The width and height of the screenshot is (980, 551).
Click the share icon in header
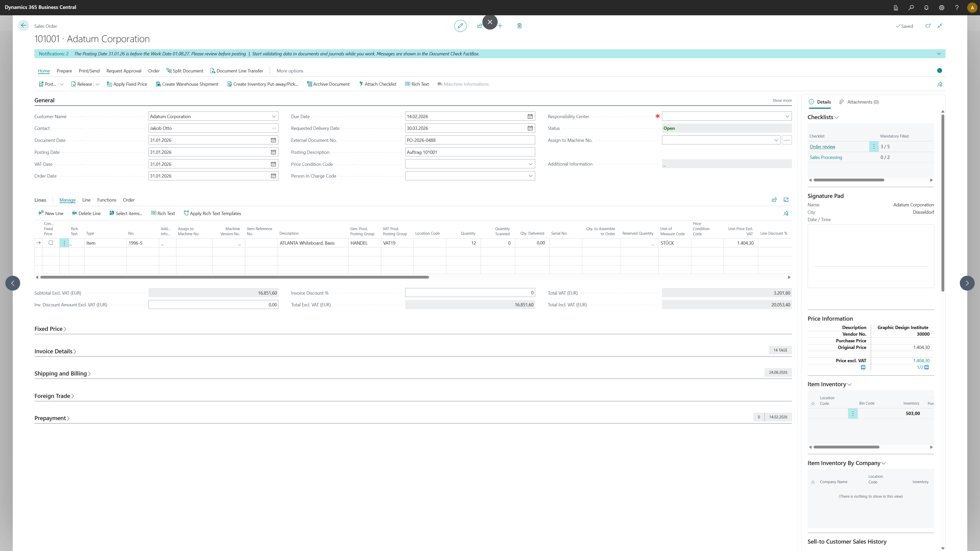coord(480,26)
